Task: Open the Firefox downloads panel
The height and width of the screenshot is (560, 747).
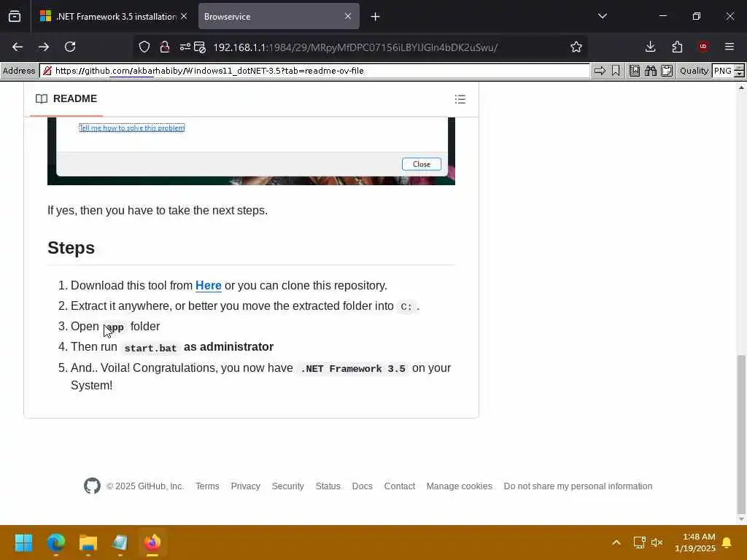Action: click(x=650, y=47)
